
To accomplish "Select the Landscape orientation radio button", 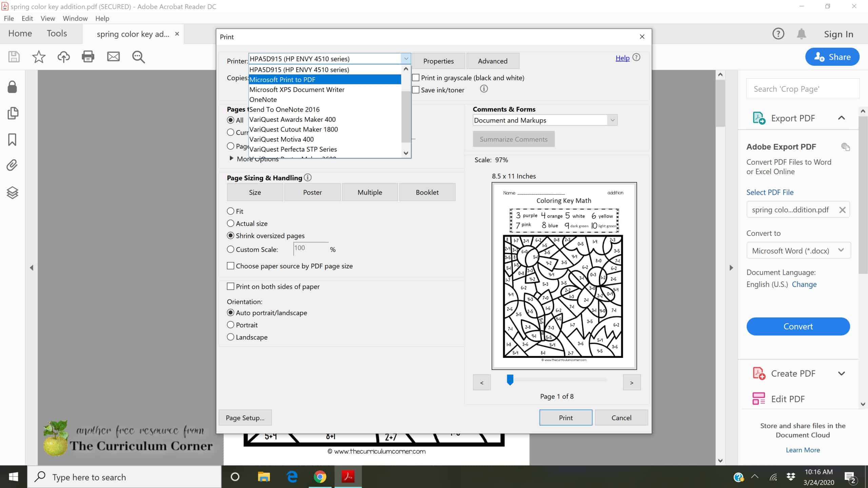I will point(231,337).
